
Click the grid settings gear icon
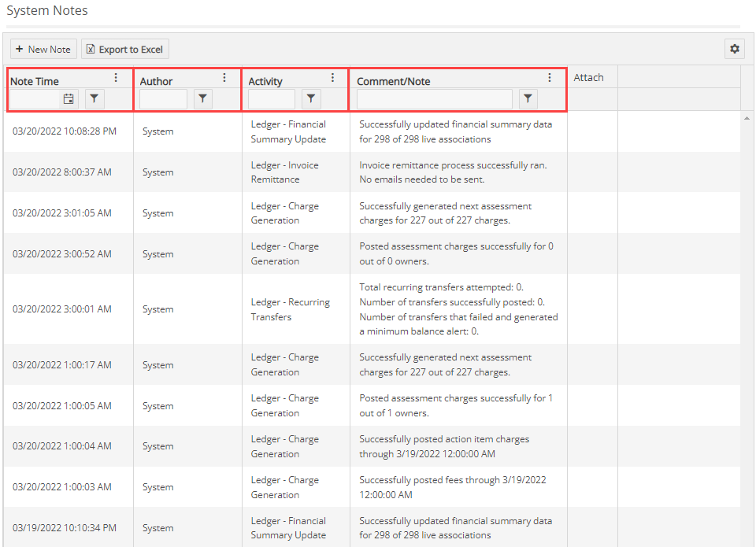coord(734,48)
